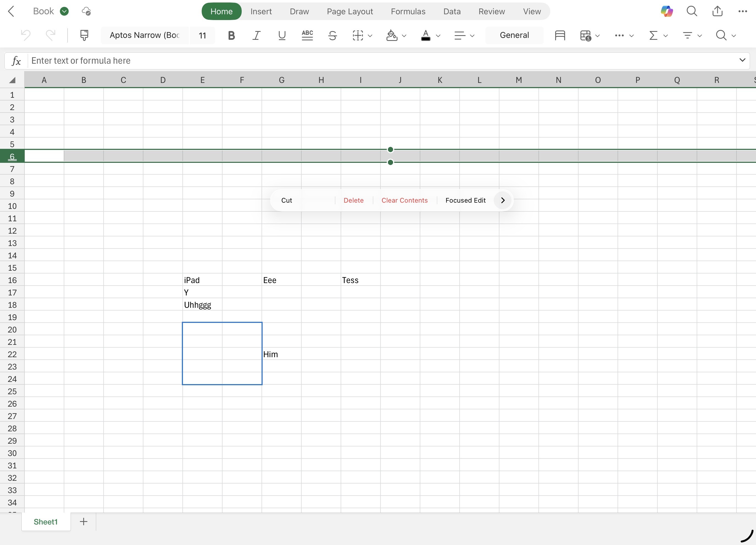Expand the format as table dropdown arrow
The image size is (756, 545).
(x=597, y=36)
